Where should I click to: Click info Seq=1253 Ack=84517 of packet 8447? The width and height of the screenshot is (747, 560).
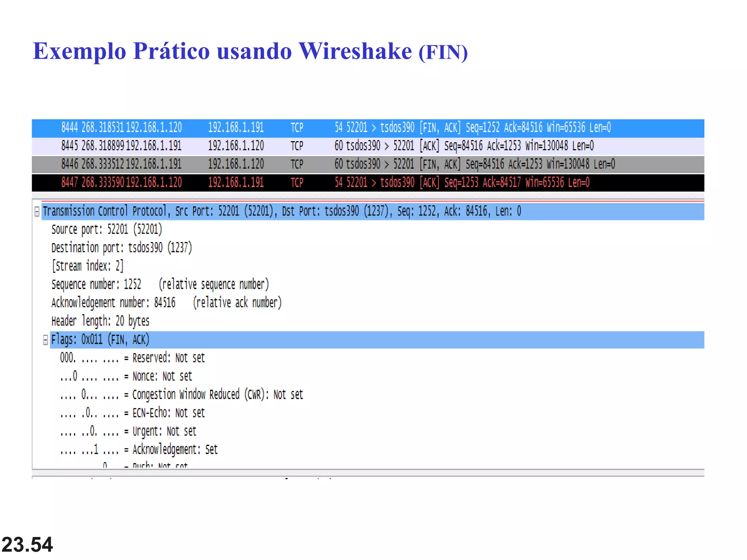[483, 182]
